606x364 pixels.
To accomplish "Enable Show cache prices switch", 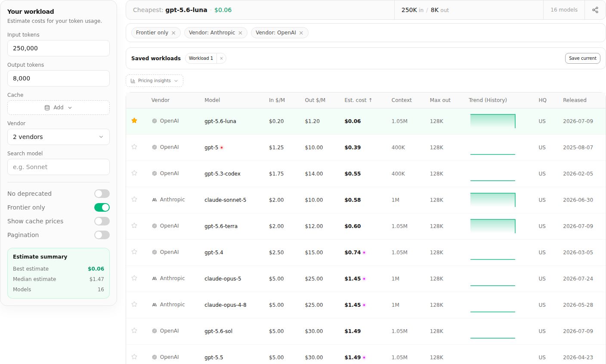I will [x=102, y=221].
